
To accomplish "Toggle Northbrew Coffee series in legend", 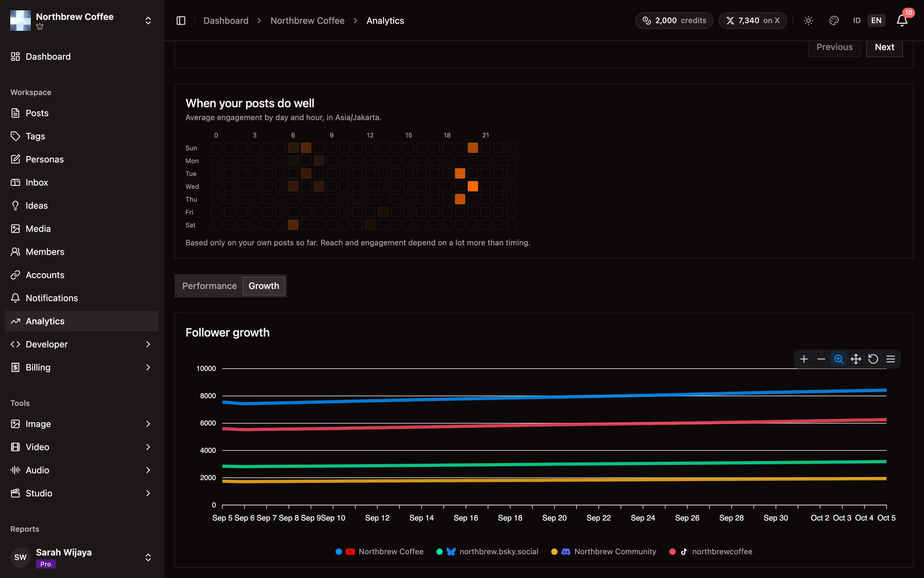I will (380, 552).
